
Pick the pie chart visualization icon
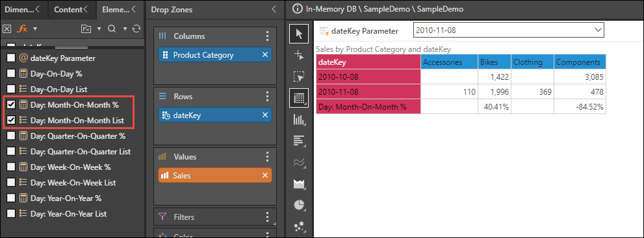[x=299, y=205]
